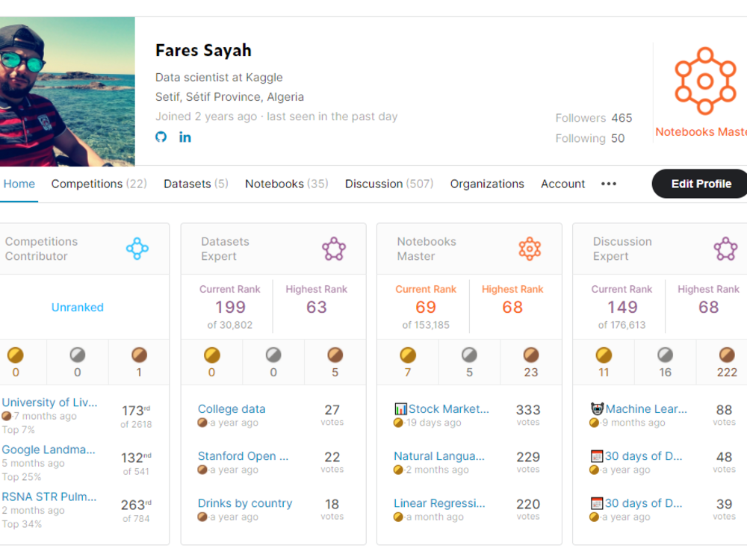Open the Natural Langua... notebook
747x560 pixels.
click(x=439, y=456)
